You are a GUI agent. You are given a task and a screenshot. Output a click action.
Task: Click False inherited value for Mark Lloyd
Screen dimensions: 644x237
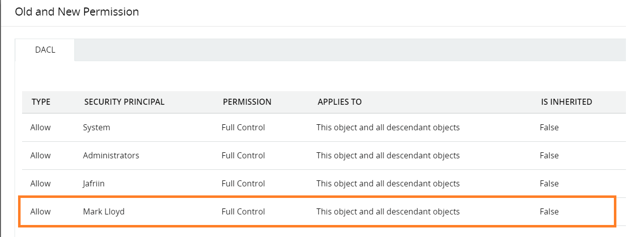coord(549,211)
